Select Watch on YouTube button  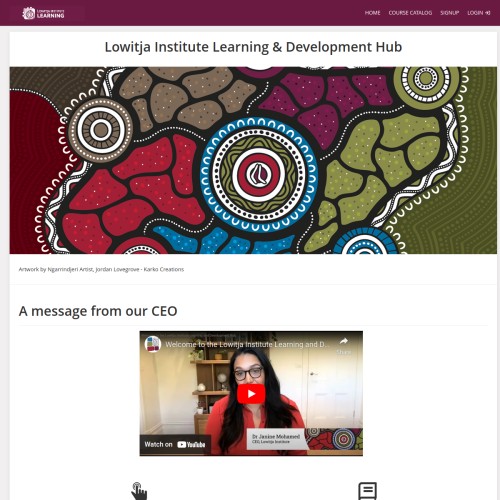click(x=175, y=444)
